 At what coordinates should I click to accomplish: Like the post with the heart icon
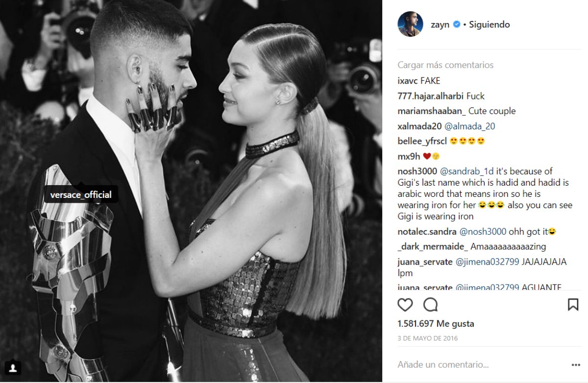405,305
